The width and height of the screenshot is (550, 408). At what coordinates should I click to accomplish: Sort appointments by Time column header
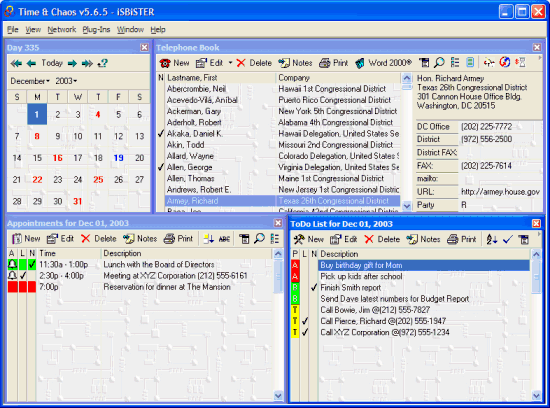(x=69, y=253)
